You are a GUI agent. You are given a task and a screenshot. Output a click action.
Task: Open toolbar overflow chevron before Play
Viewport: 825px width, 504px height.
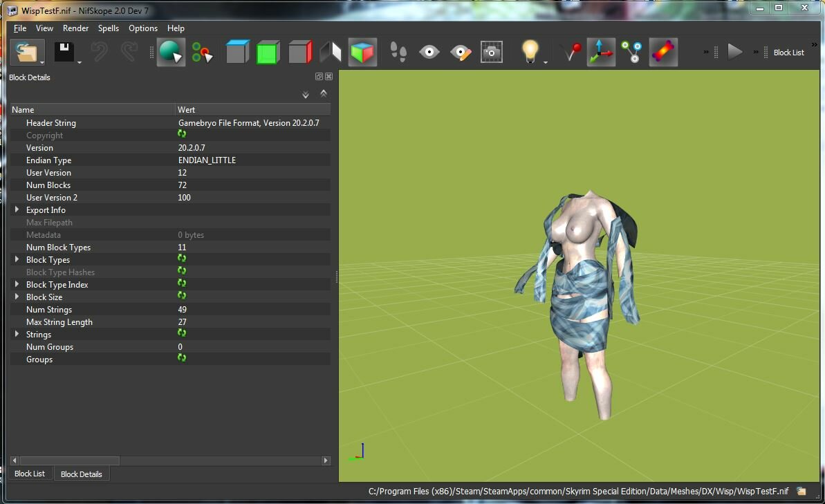point(706,52)
